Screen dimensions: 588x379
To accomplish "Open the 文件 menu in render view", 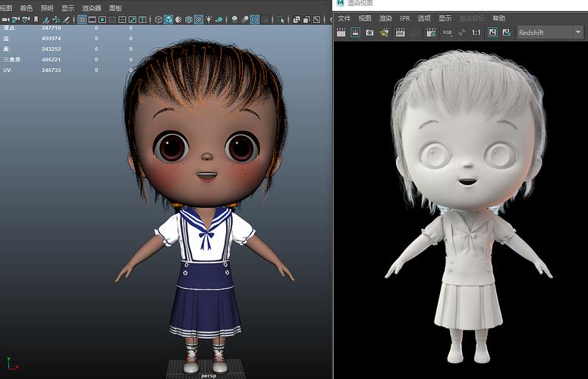I will pyautogui.click(x=344, y=18).
